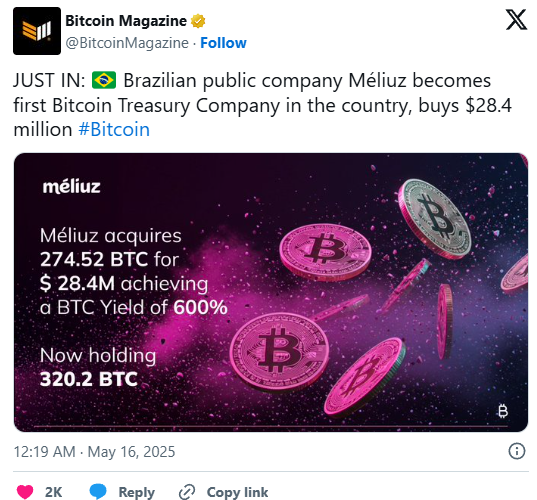
Task: Open tweet info circle icon
Action: (x=516, y=451)
